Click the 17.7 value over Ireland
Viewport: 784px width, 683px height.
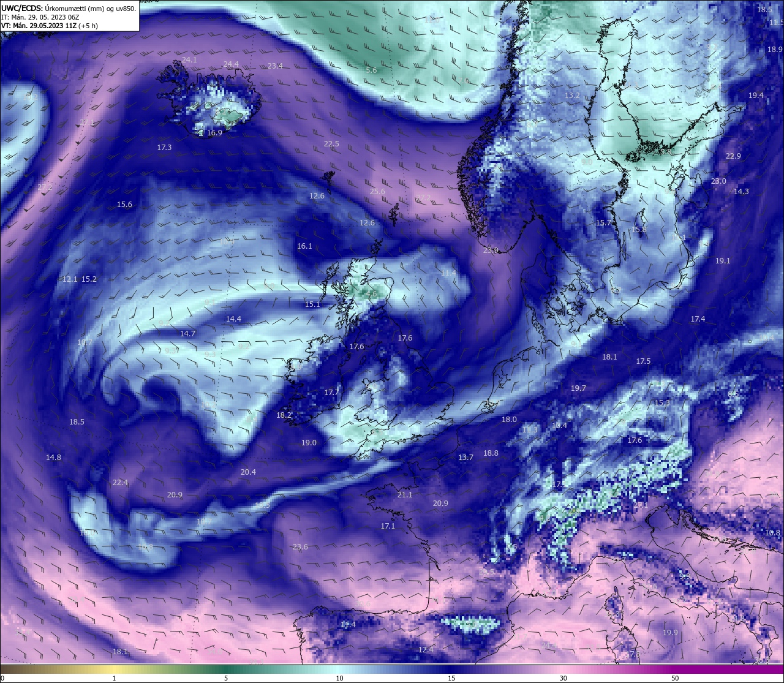331,393
